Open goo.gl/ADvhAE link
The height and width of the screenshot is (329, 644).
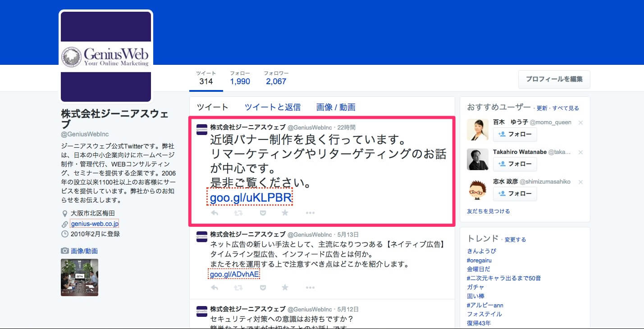(234, 274)
